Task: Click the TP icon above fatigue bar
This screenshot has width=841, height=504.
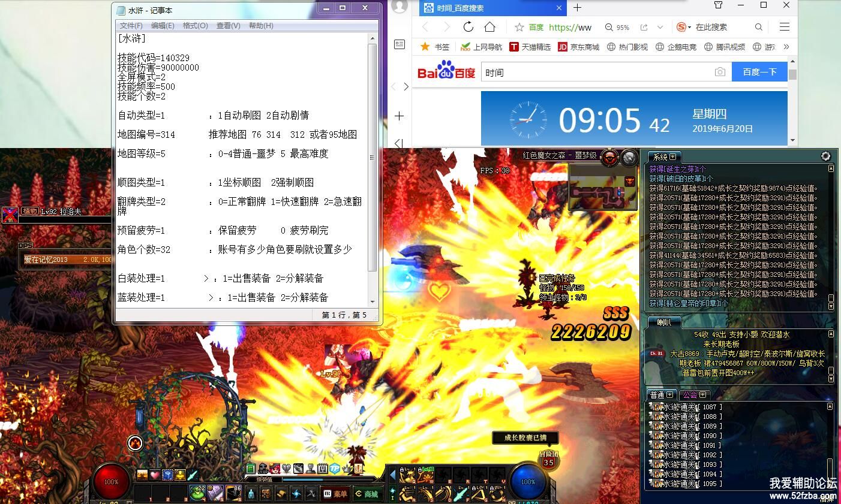Action: click(335, 469)
